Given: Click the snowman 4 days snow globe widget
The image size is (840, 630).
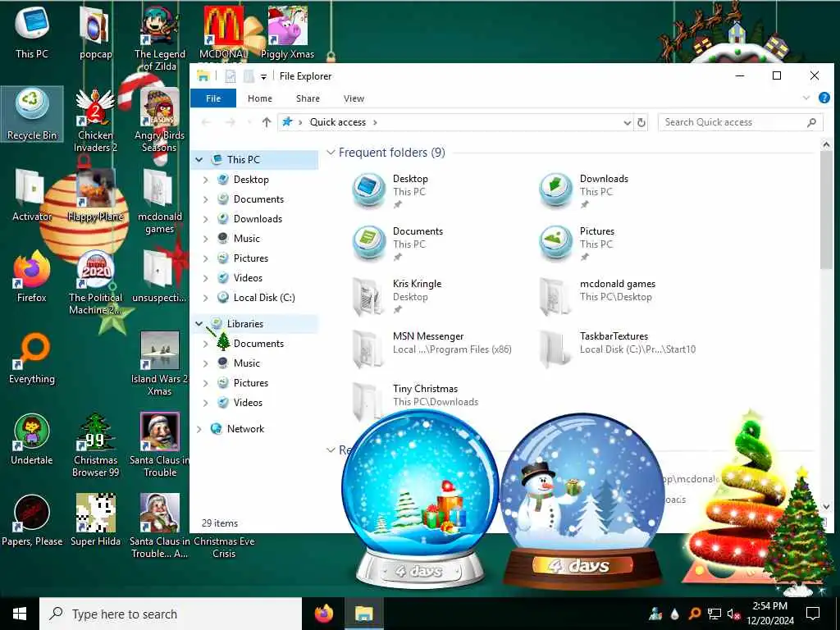Looking at the screenshot, I should point(582,501).
